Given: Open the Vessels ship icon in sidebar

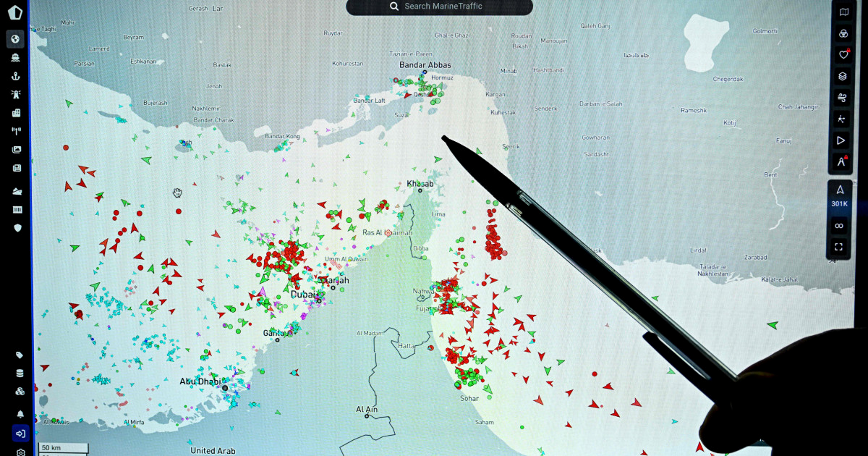Looking at the screenshot, I should [x=15, y=57].
